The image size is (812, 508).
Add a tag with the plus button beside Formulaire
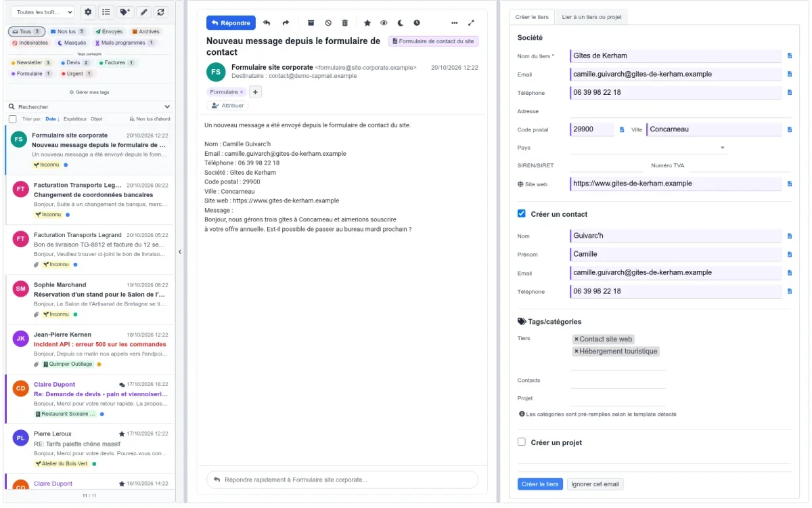(255, 92)
